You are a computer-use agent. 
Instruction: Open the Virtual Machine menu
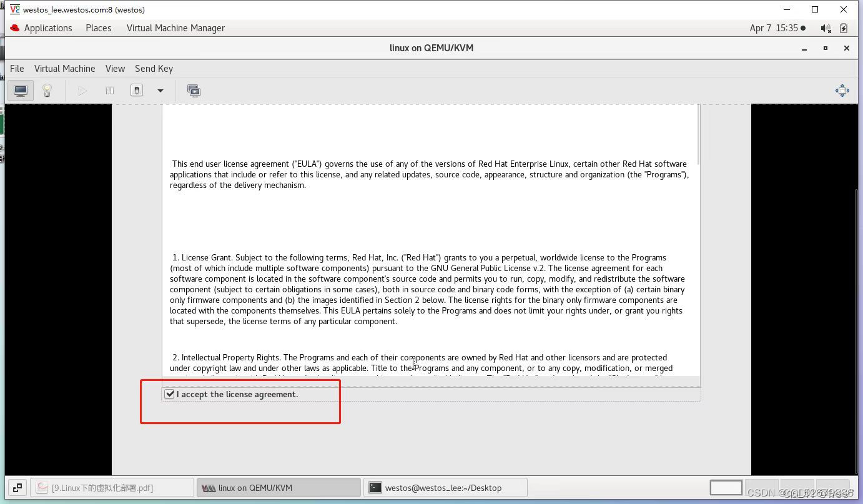coord(65,69)
